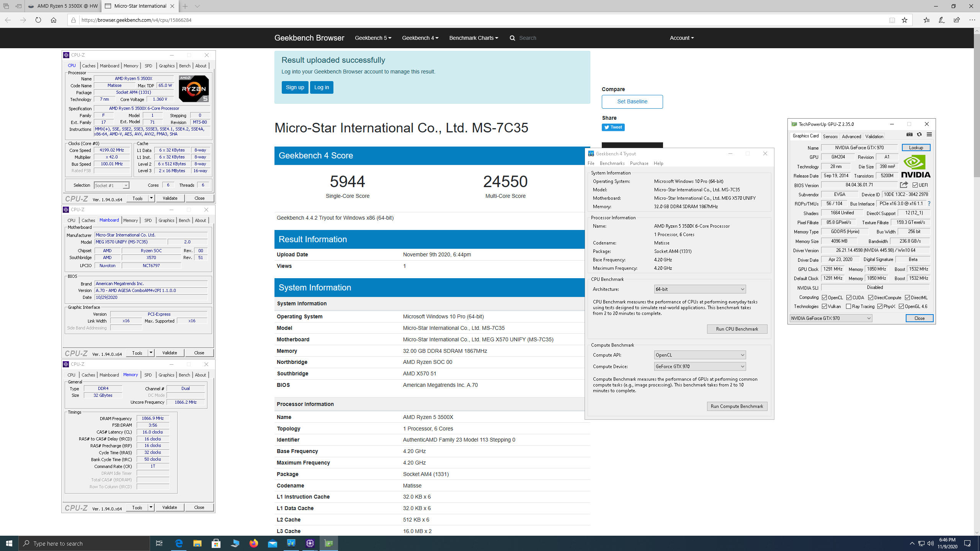Click the browser address bar URL
Viewport: 980px width, 551px height.
137,20
